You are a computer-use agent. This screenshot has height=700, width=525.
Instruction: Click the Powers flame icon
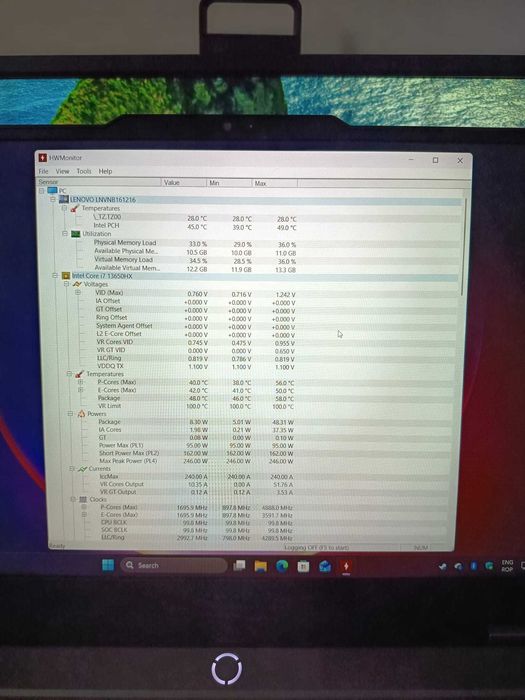81,414
